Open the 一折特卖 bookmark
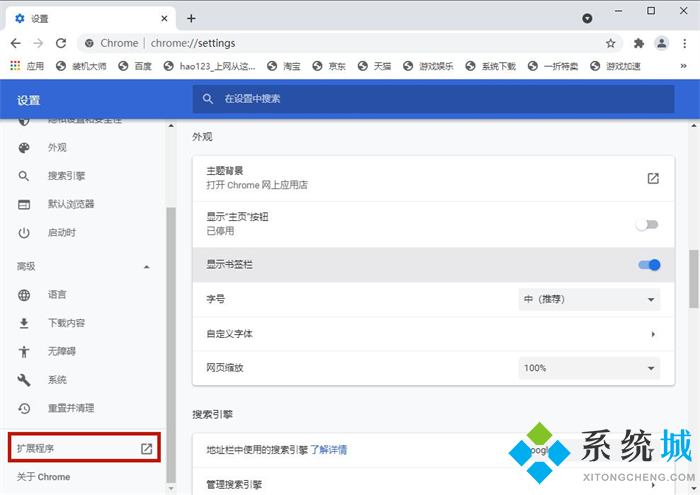 click(553, 66)
